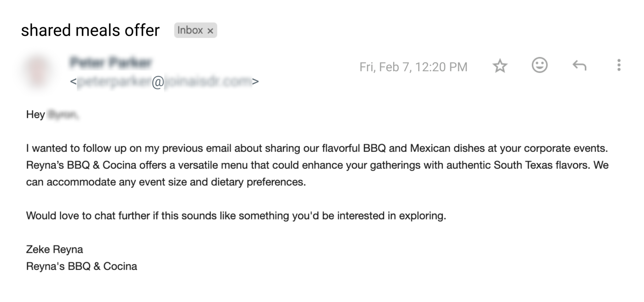Viewport: 644px width, 302px height.
Task: Click the sender's email address in brackets
Action: [x=164, y=81]
